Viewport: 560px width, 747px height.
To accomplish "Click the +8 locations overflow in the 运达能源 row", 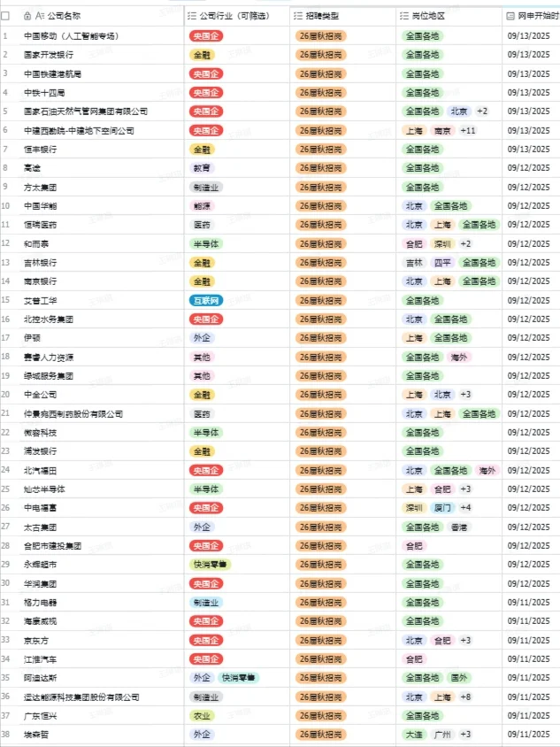I will pyautogui.click(x=465, y=697).
